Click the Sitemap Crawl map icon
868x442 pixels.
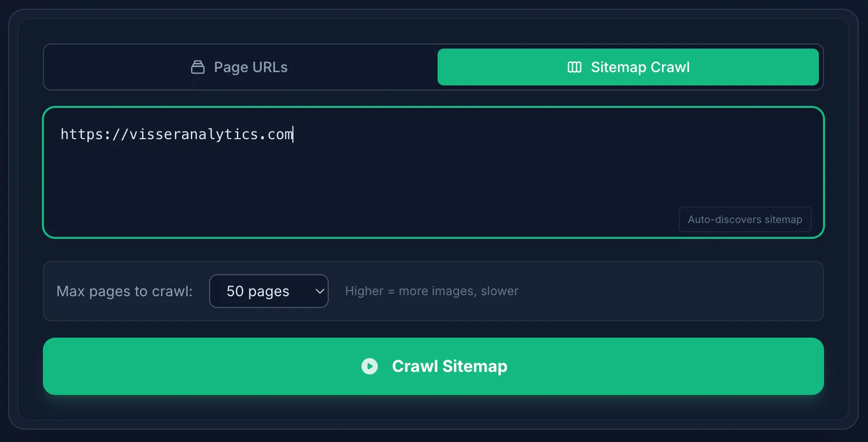575,67
